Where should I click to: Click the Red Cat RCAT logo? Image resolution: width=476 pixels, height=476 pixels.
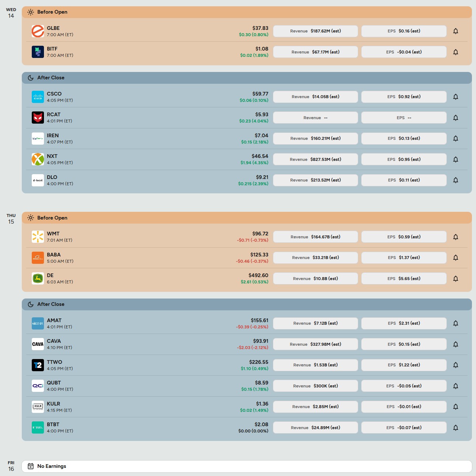(x=38, y=118)
